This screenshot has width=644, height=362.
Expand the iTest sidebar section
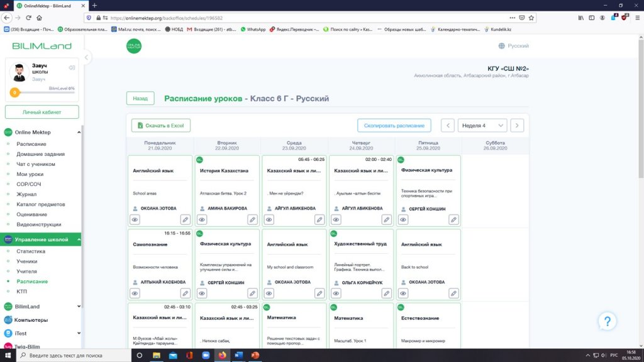point(79,333)
